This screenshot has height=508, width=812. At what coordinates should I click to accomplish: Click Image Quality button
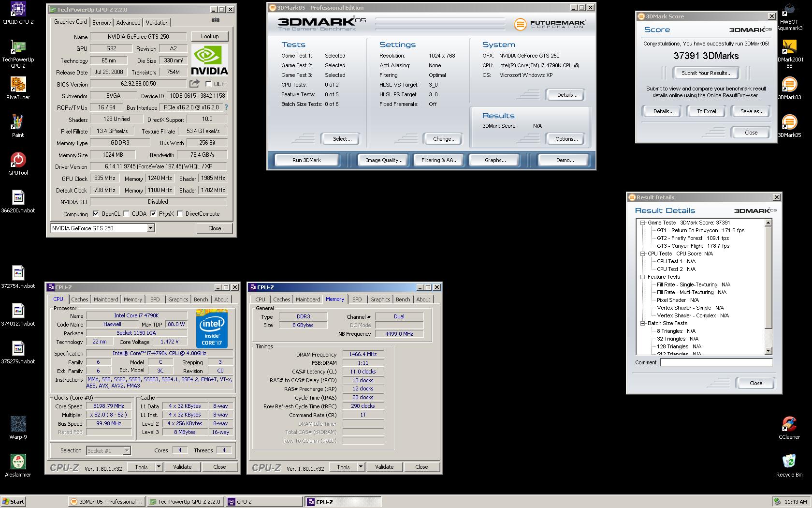[x=384, y=160]
